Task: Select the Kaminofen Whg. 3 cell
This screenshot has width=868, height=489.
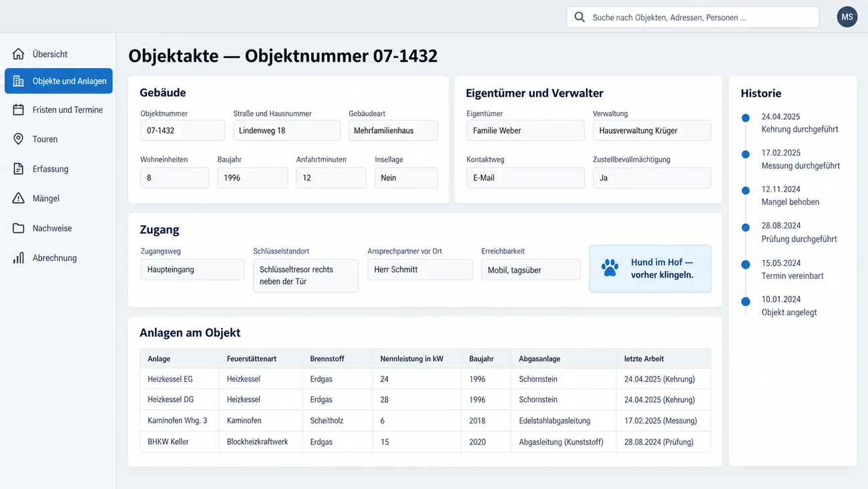Action: click(179, 421)
